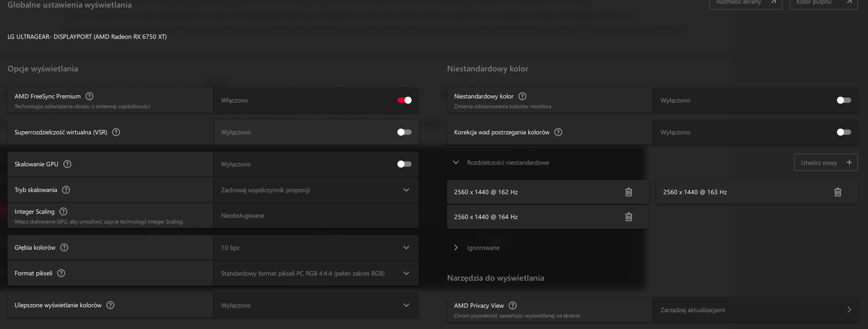Collapse the Rozdzielczości niestandardowe section
The height and width of the screenshot is (329, 868).
point(456,163)
